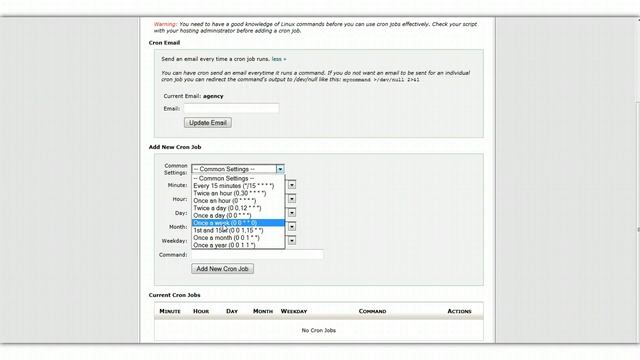The height and width of the screenshot is (360, 640).
Task: Click the Weekday column header
Action: point(294,311)
